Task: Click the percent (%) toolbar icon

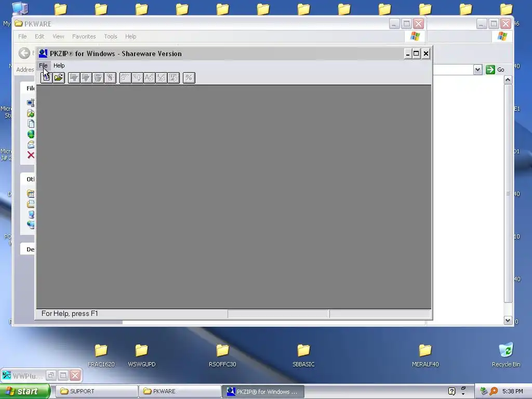Action: click(x=189, y=78)
